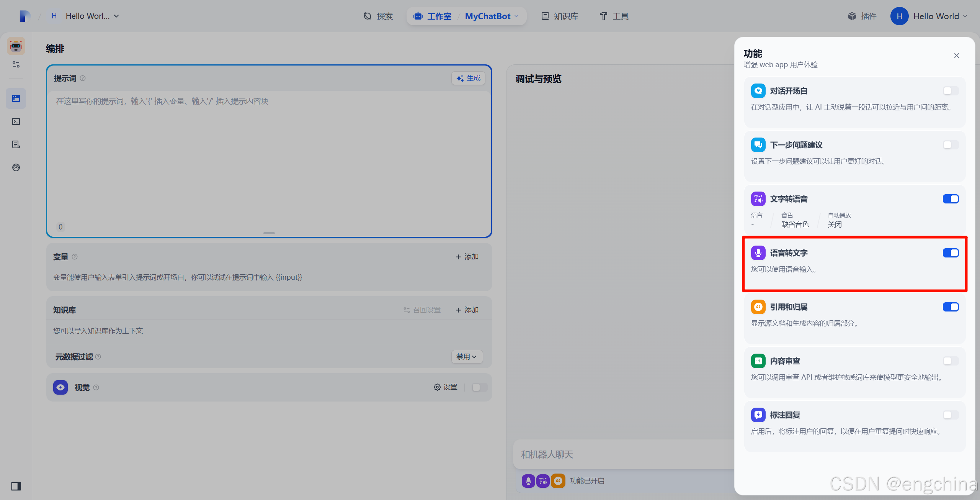This screenshot has height=500, width=980.
Task: Click 添加 in the 变量 section
Action: tap(467, 257)
